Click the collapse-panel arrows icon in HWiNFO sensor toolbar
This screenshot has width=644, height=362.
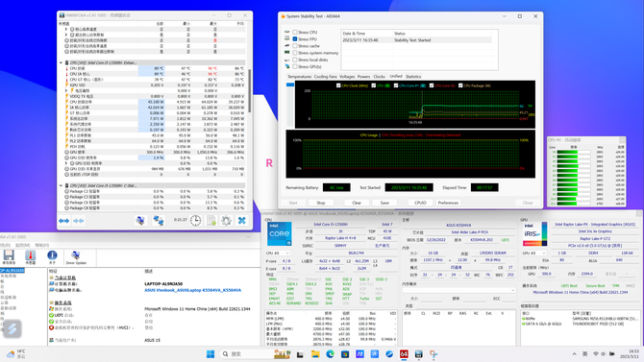click(79, 221)
